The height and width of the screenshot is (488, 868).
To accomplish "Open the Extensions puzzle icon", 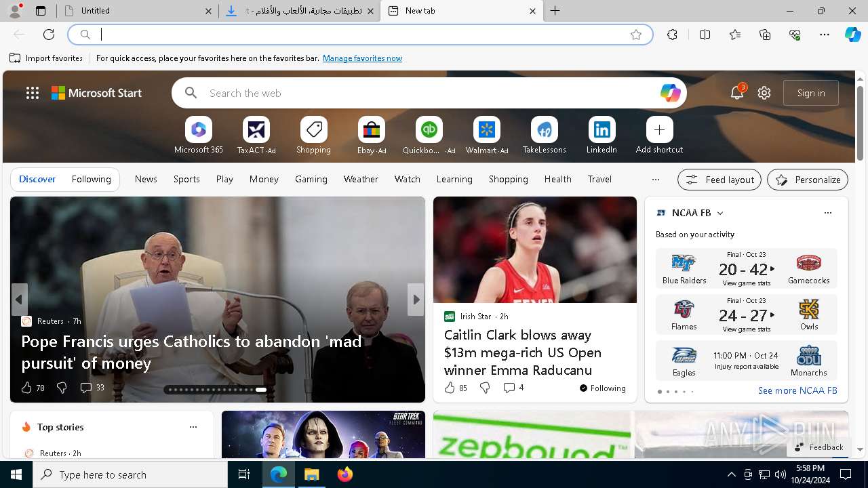I will 672,35.
